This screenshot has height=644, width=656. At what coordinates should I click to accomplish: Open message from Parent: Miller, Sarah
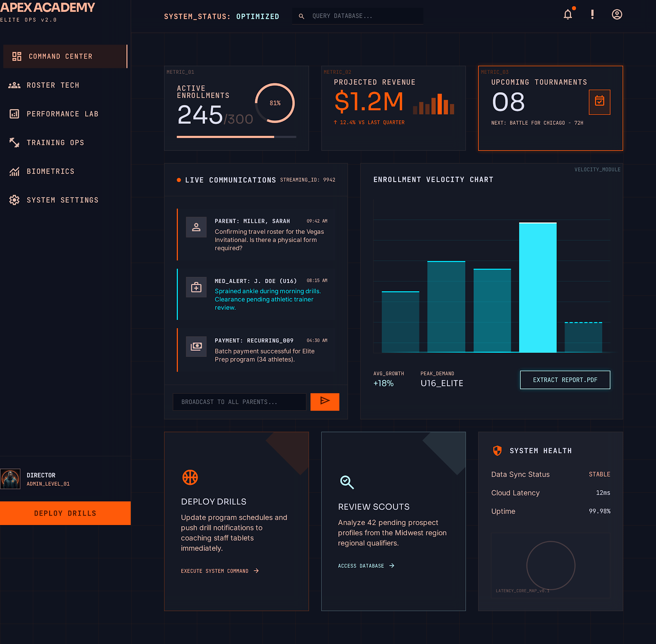[x=257, y=234]
